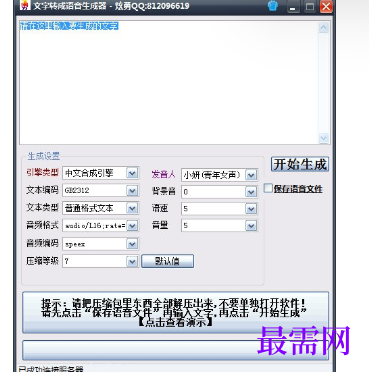369x372 pixels.
Task: Click the 音频格式 label
Action: coord(42,225)
